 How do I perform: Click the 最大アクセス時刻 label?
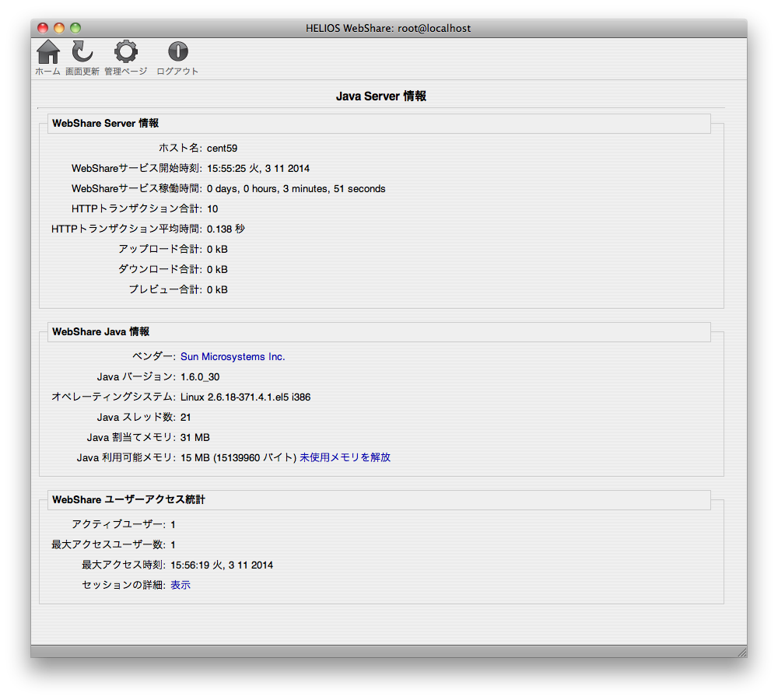tap(124, 565)
